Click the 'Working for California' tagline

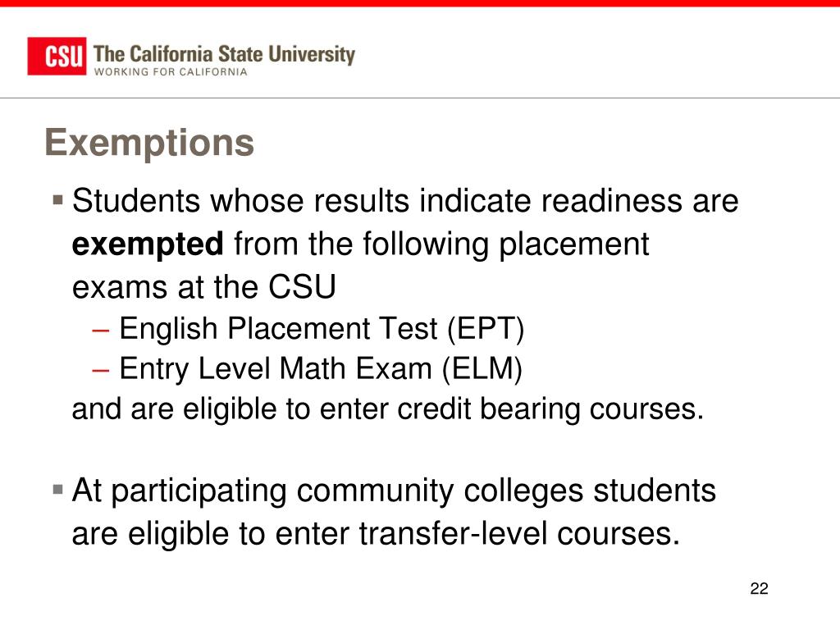(x=171, y=72)
